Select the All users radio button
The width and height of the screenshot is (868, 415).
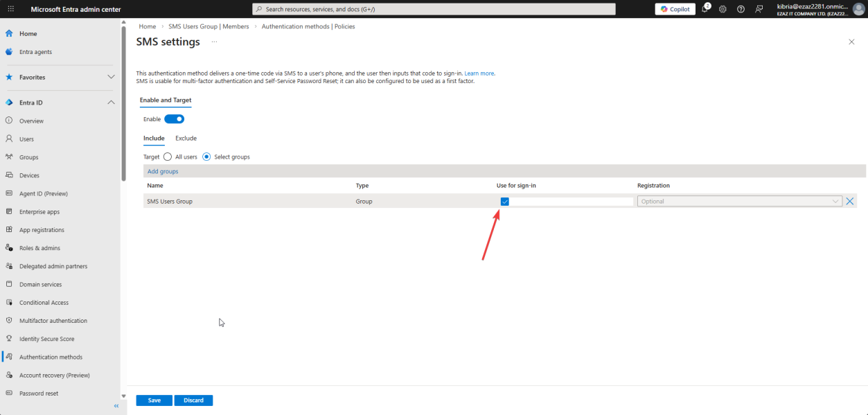click(x=168, y=157)
